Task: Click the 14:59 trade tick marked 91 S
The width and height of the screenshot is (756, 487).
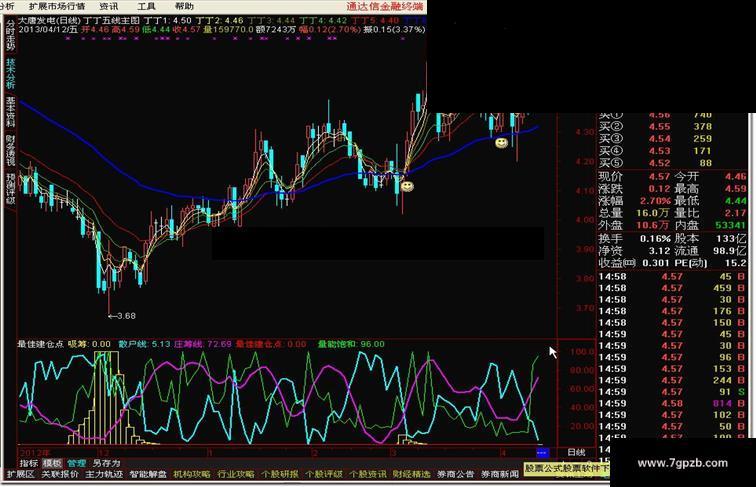Action: 672,392
